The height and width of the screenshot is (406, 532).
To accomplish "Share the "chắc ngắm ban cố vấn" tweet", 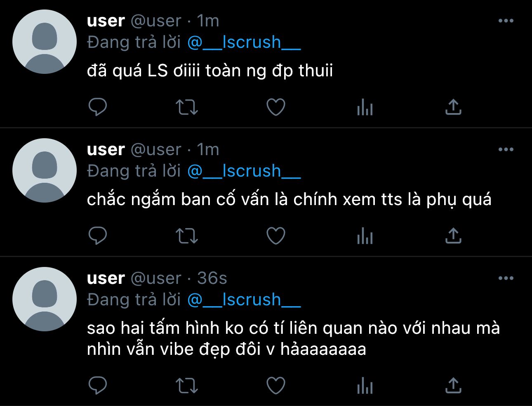I will [453, 236].
